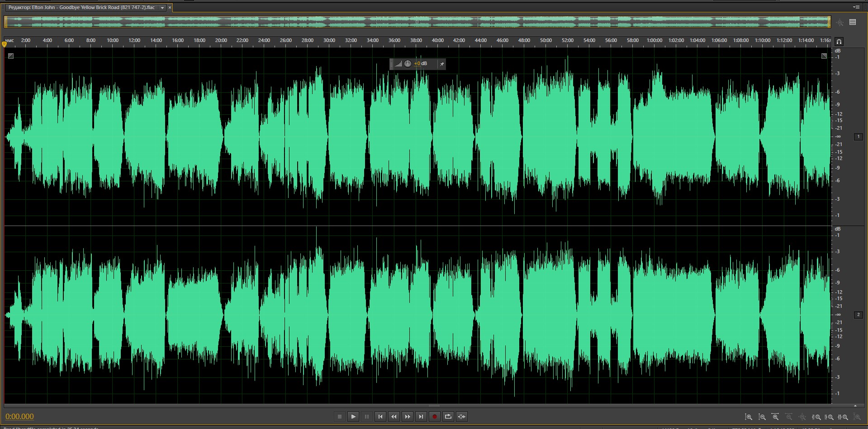This screenshot has width=868, height=429.
Task: Toggle loop playback in transport bar
Action: pyautogui.click(x=448, y=416)
